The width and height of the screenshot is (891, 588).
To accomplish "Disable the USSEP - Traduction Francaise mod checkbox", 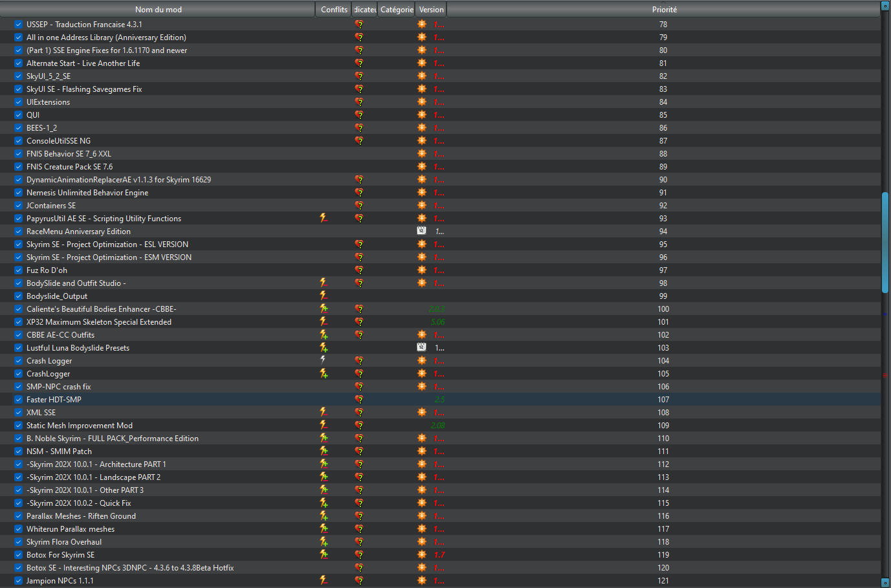I will tap(19, 24).
